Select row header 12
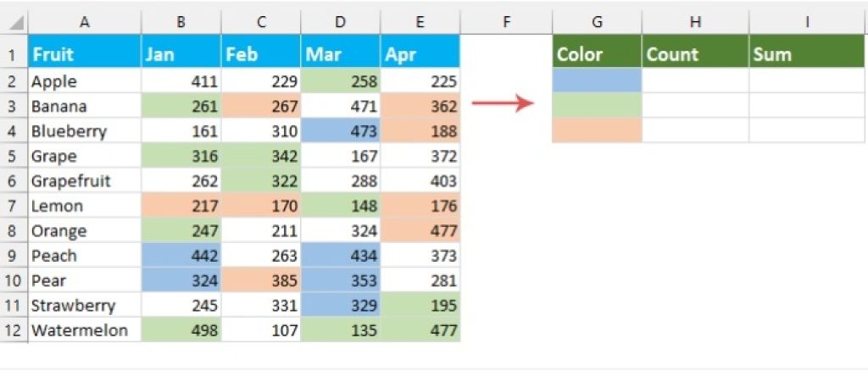 pyautogui.click(x=13, y=330)
